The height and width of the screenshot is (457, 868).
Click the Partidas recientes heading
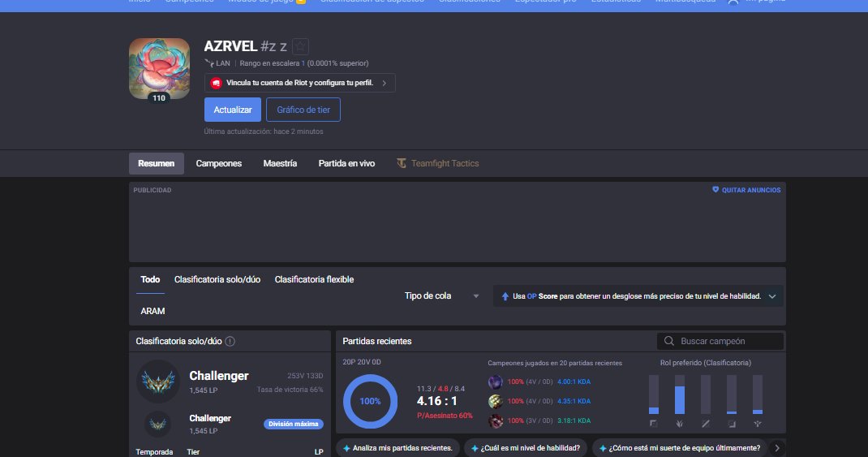[x=377, y=341]
